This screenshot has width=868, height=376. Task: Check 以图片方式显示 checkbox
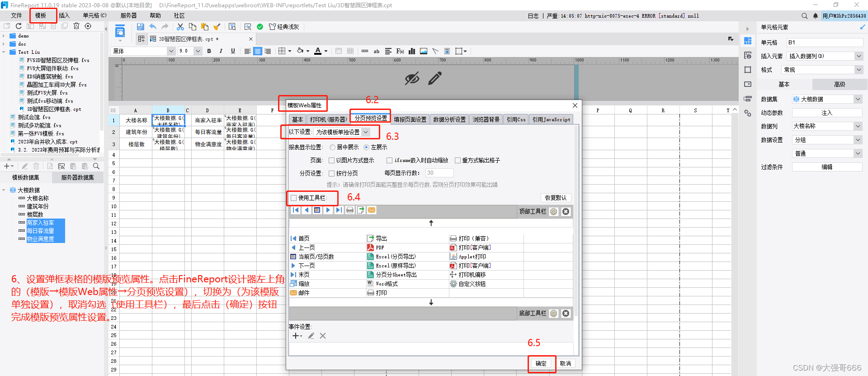(x=331, y=160)
